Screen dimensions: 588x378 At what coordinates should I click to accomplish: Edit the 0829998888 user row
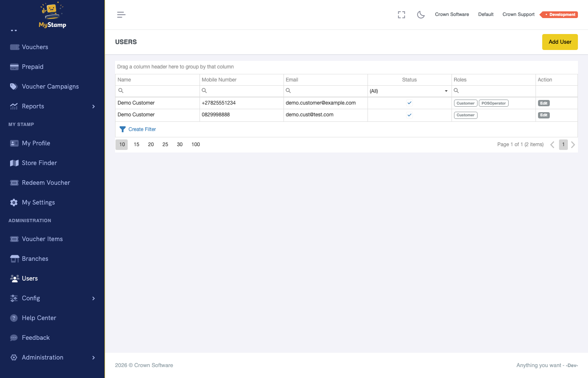[x=544, y=115]
